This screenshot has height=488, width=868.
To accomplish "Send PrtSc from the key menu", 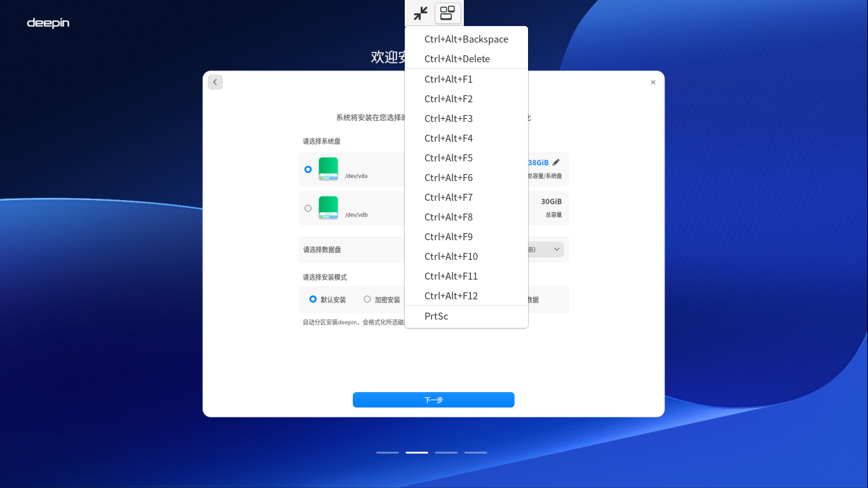I will [x=466, y=316].
